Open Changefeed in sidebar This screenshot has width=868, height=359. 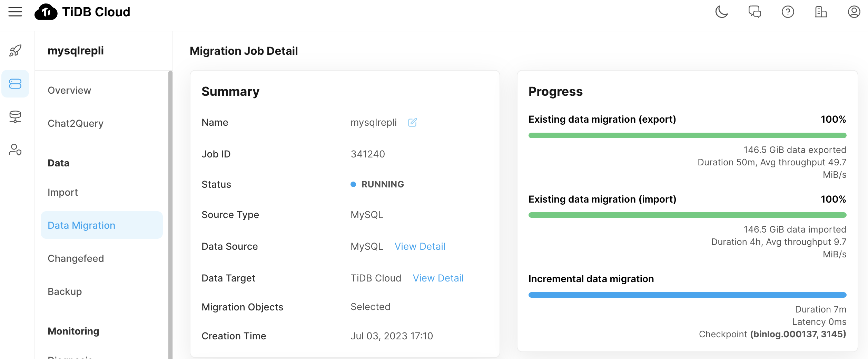point(76,258)
